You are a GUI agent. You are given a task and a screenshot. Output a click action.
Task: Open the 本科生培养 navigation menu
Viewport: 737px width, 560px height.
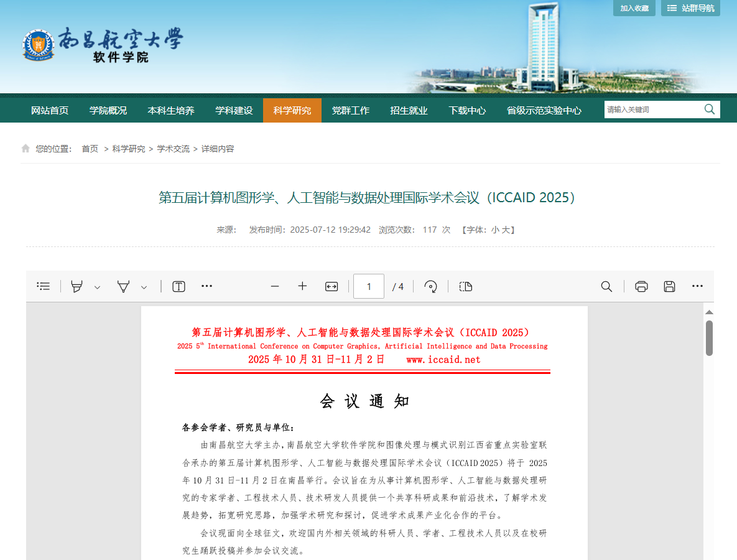point(171,111)
